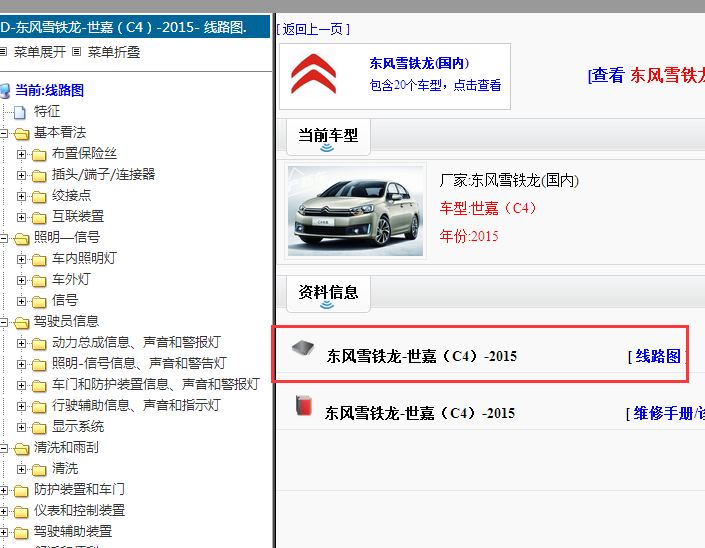
Task: Click the red Citroën chevron logo
Action: pos(313,74)
